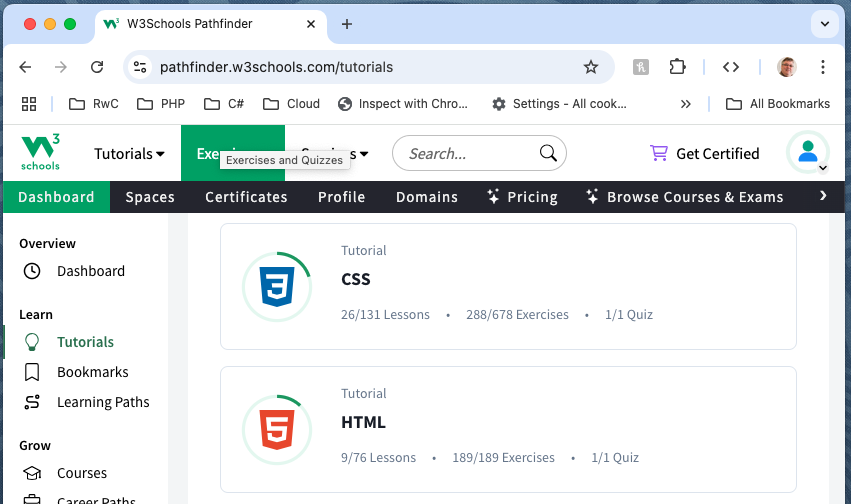The height and width of the screenshot is (504, 851).
Task: Close the W3Schools Pathfinder tab
Action: click(311, 24)
